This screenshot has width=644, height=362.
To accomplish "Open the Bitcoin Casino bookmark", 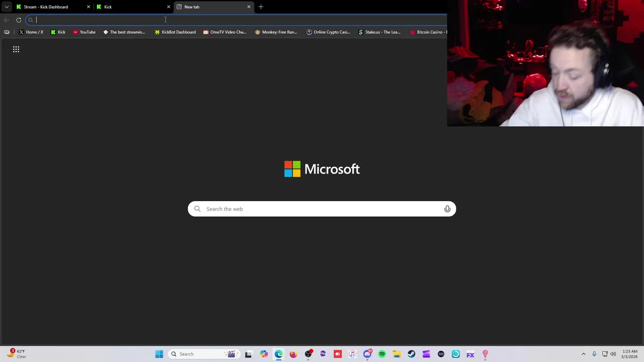I will [428, 32].
